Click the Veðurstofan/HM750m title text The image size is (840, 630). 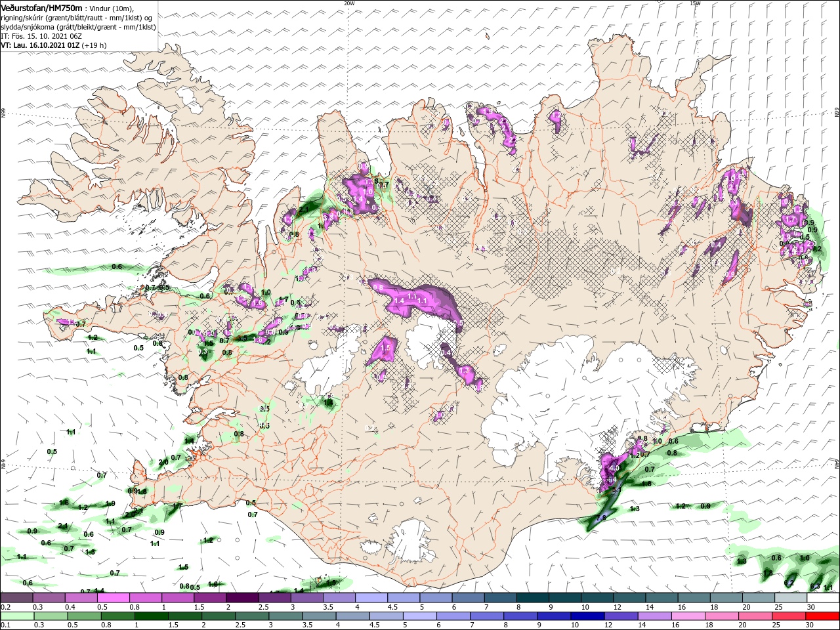[x=42, y=7]
